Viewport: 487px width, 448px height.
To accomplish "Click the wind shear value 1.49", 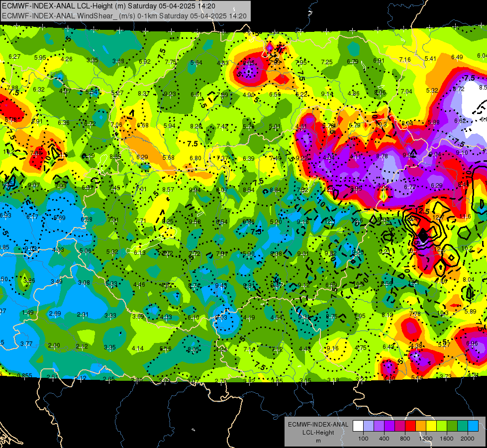I will [28, 312].
